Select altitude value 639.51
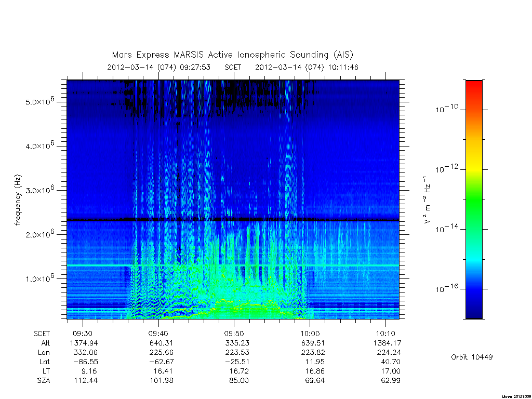 tap(313, 343)
